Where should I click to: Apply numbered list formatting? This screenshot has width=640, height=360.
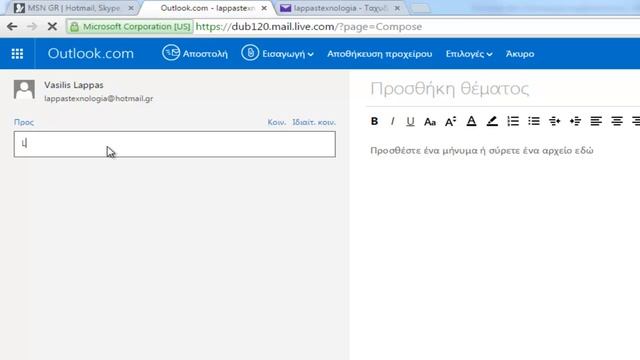(x=513, y=121)
